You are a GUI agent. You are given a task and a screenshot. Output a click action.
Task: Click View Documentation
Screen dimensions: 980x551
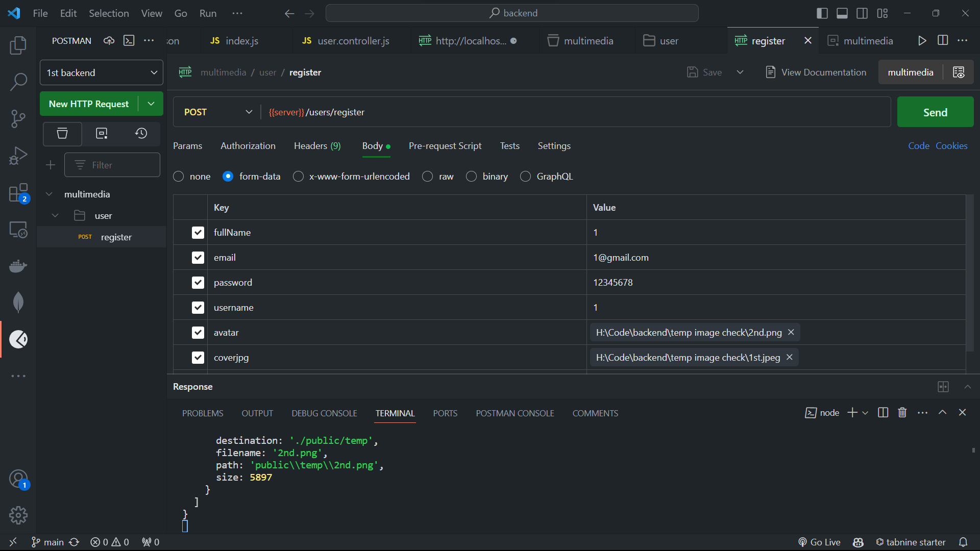(816, 72)
